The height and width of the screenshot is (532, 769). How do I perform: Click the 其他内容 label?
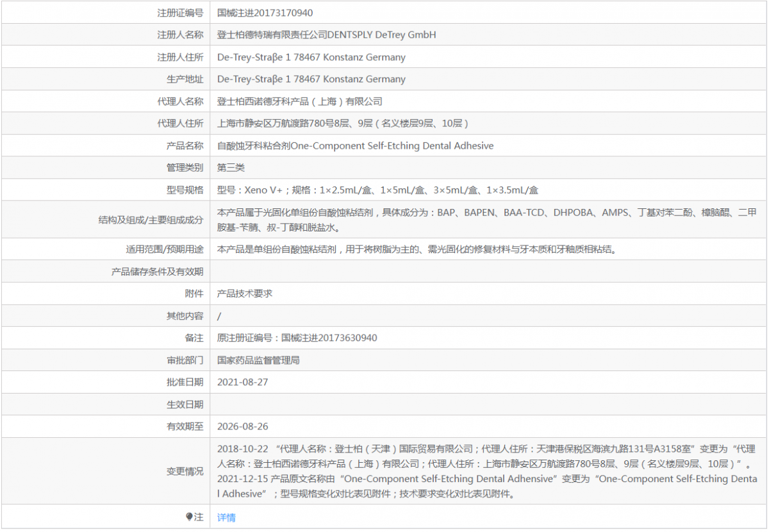(x=185, y=316)
